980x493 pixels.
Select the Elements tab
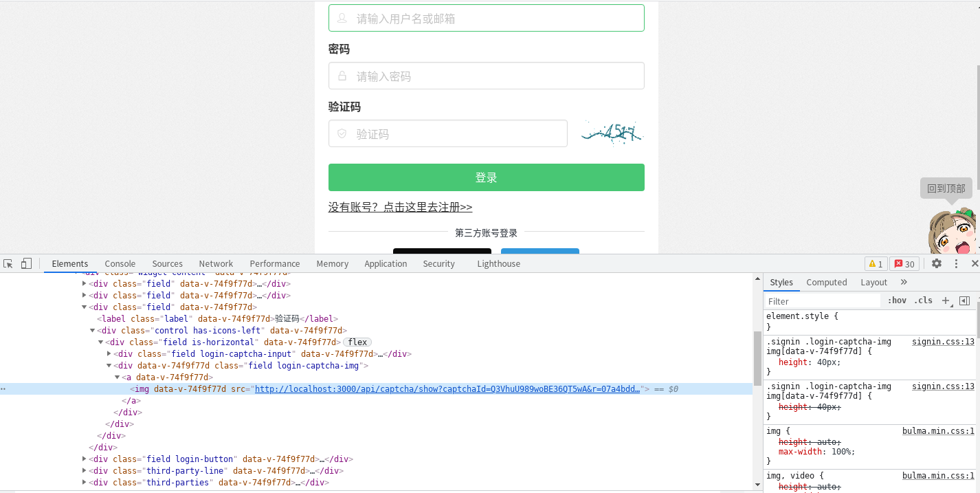[x=70, y=263]
